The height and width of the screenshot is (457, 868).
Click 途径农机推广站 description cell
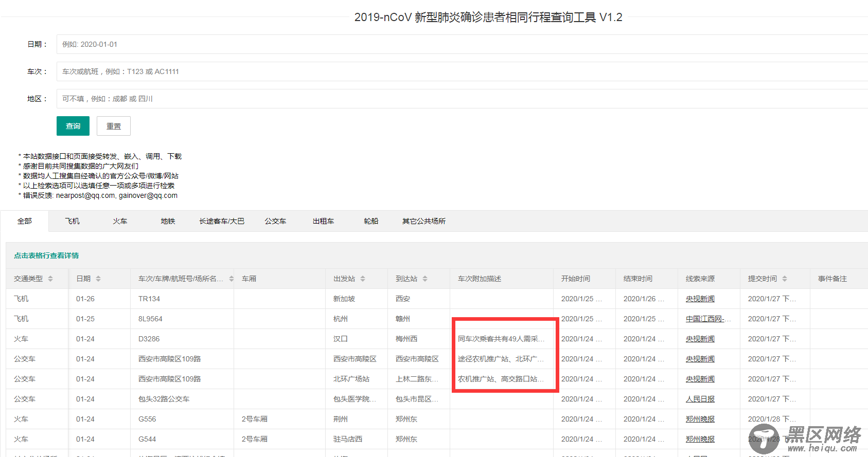(x=502, y=359)
